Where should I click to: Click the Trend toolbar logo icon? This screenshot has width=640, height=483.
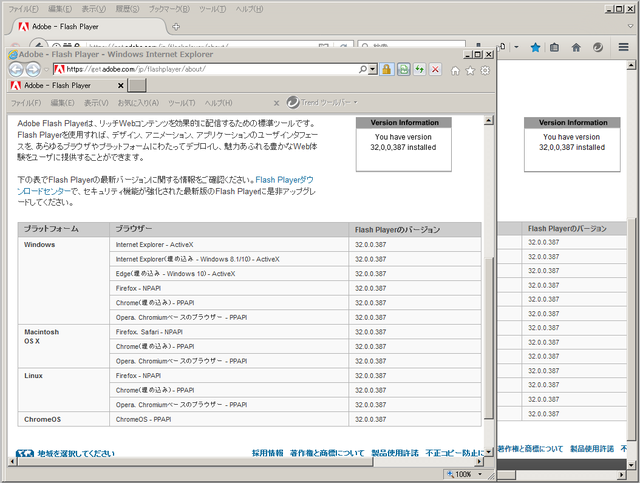click(x=293, y=102)
